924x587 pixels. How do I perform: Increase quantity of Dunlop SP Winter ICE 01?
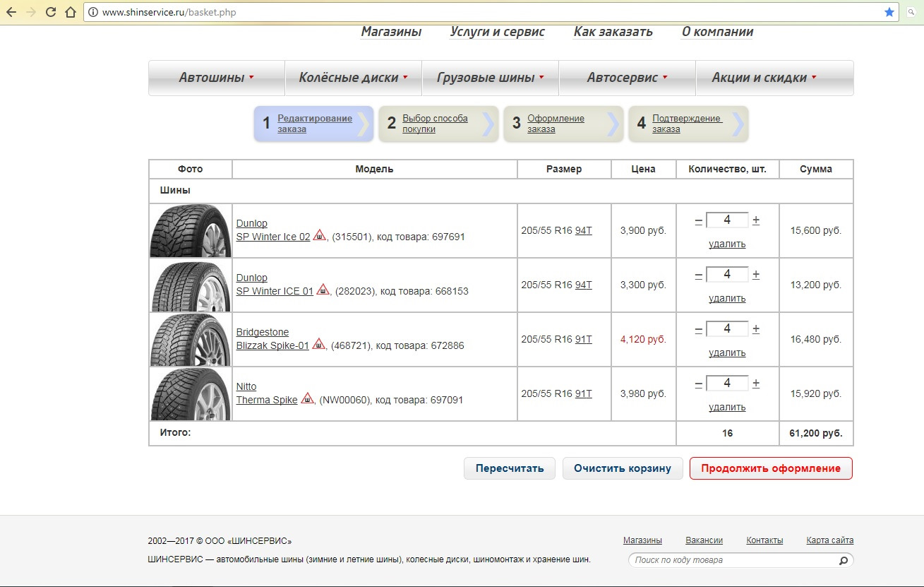coord(756,275)
